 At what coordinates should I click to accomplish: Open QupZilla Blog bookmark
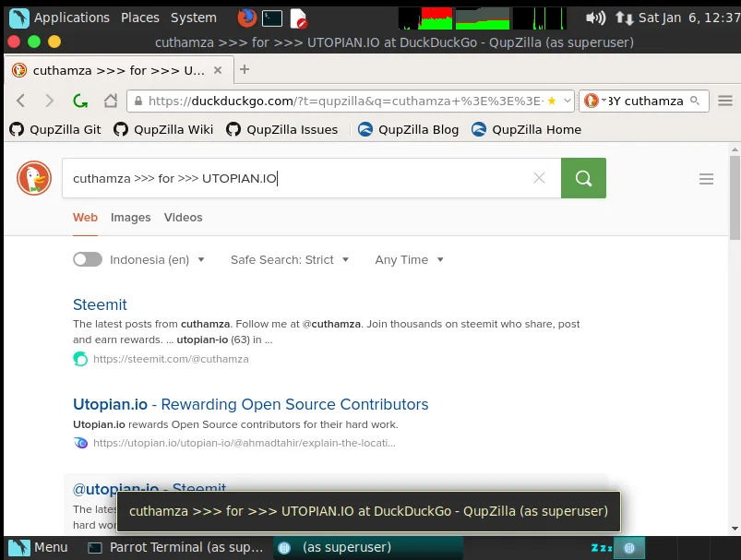[x=408, y=129]
